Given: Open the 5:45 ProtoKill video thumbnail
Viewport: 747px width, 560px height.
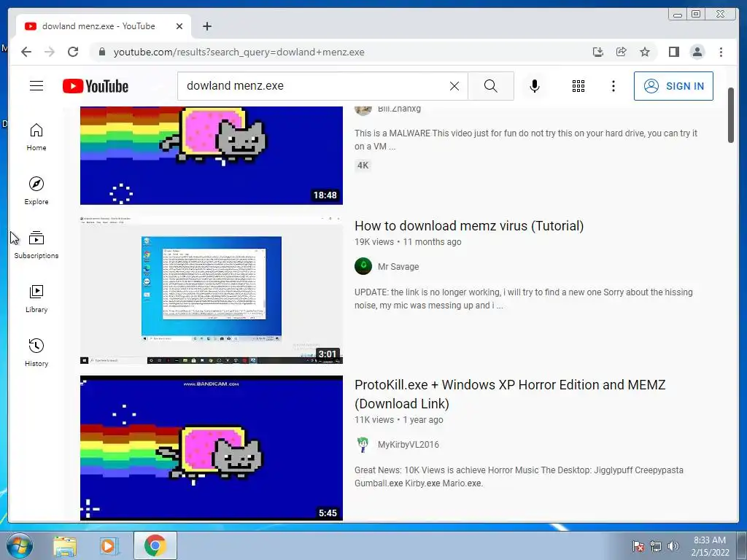Looking at the screenshot, I should click(211, 448).
